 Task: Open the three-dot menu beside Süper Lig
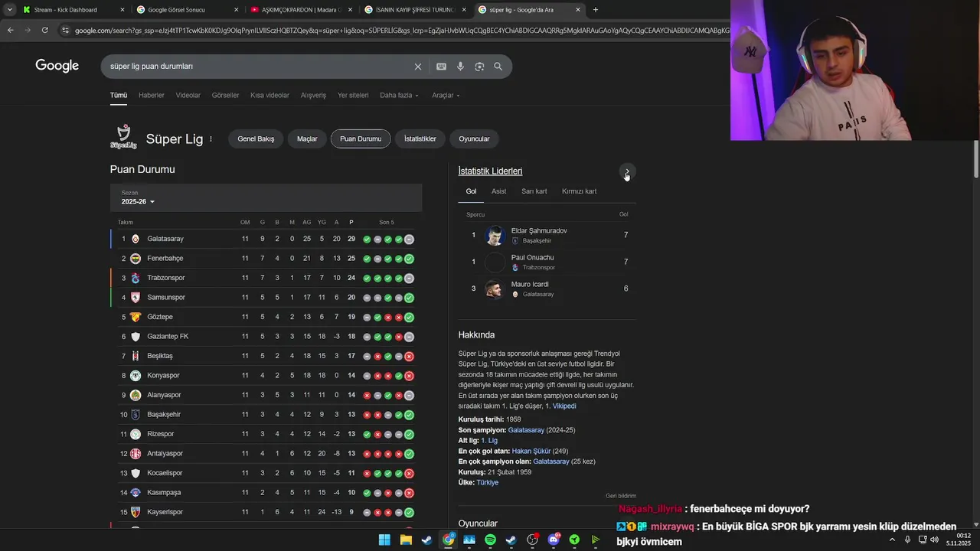(211, 139)
